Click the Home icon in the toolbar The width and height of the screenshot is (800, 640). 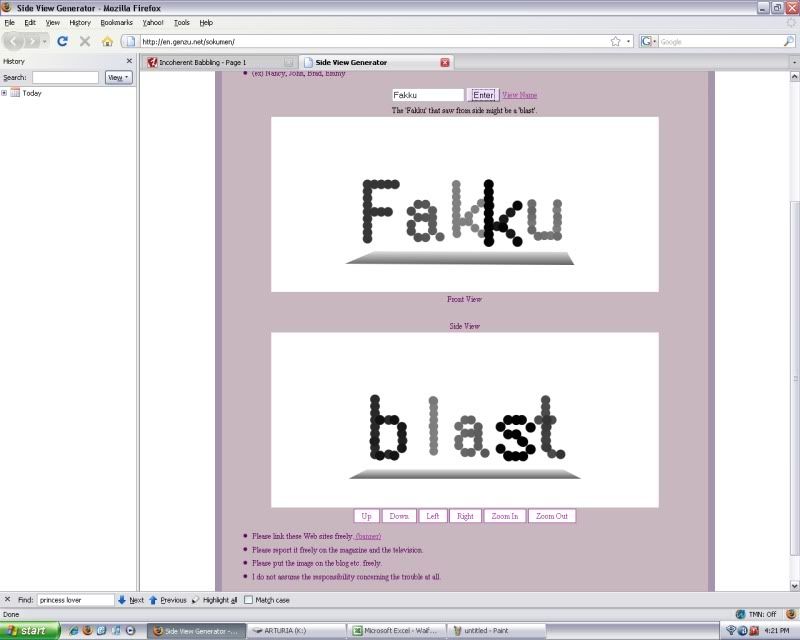(x=106, y=42)
